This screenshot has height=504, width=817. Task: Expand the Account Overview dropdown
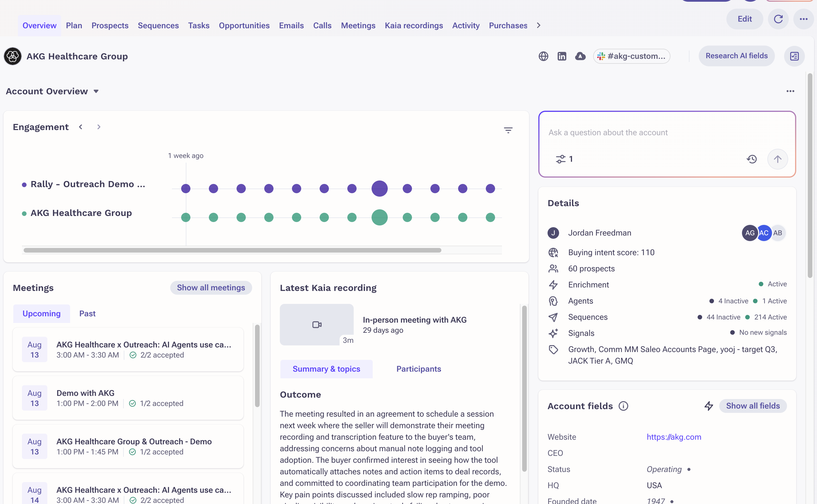pyautogui.click(x=96, y=91)
